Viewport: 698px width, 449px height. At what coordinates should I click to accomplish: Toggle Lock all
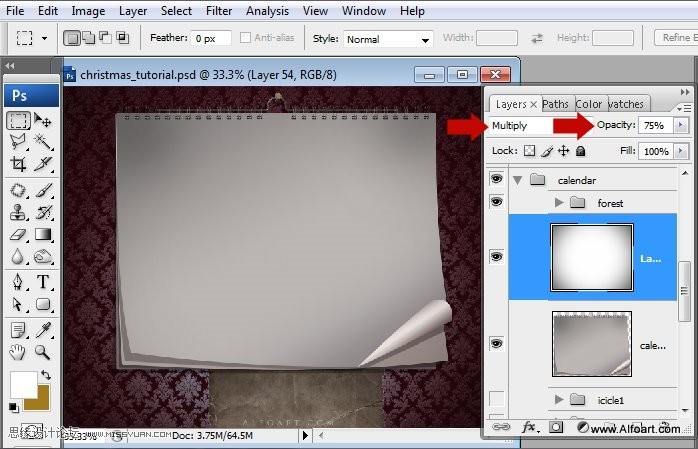(x=580, y=151)
